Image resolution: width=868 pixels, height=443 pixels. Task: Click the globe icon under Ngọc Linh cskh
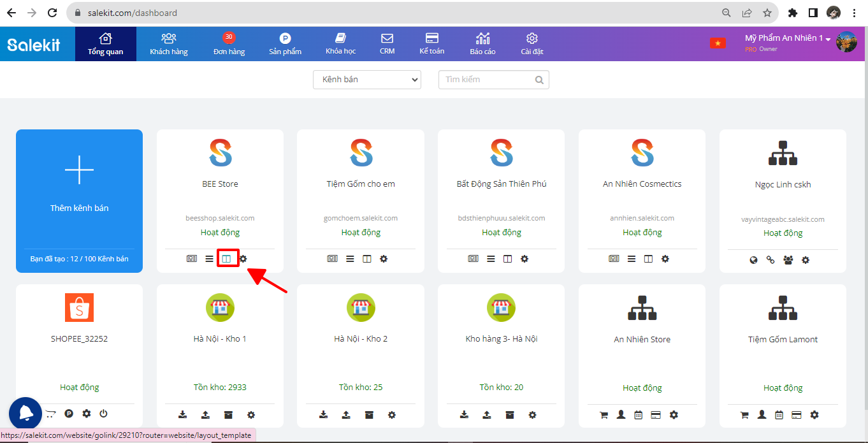754,260
